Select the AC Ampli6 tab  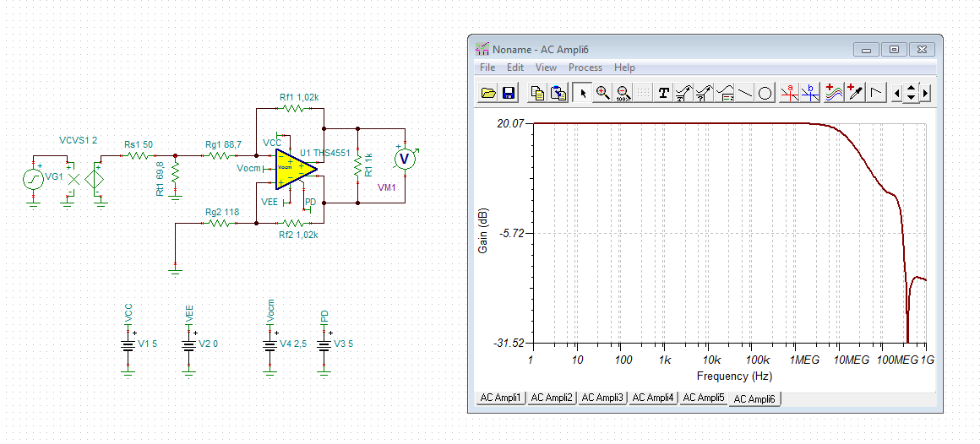point(755,398)
